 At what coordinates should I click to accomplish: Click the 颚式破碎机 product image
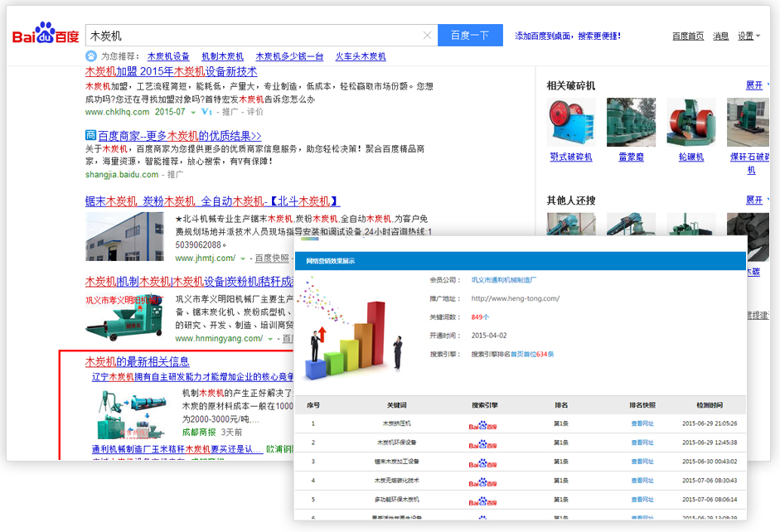click(x=571, y=123)
